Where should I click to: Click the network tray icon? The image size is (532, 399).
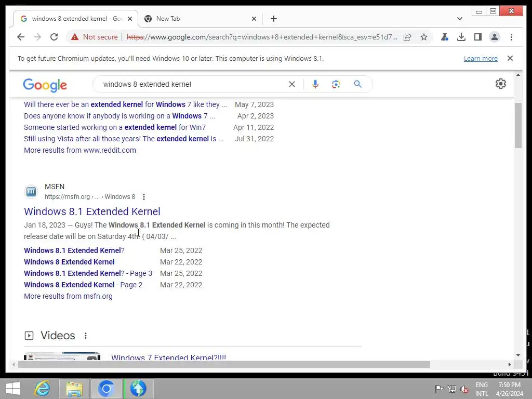click(452, 389)
